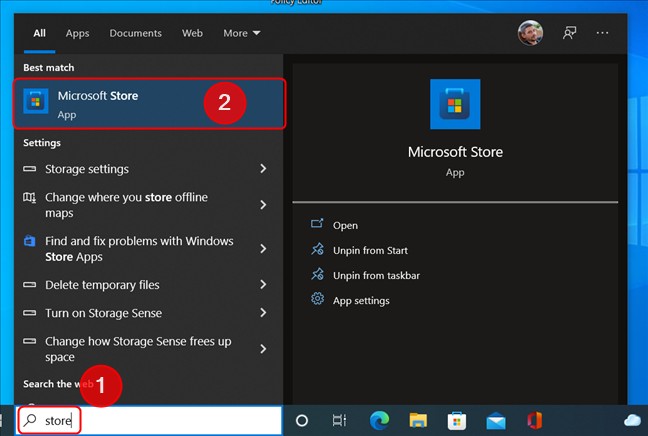Click the user account profile picture
Viewport: 648px width, 436px height.
coord(530,33)
